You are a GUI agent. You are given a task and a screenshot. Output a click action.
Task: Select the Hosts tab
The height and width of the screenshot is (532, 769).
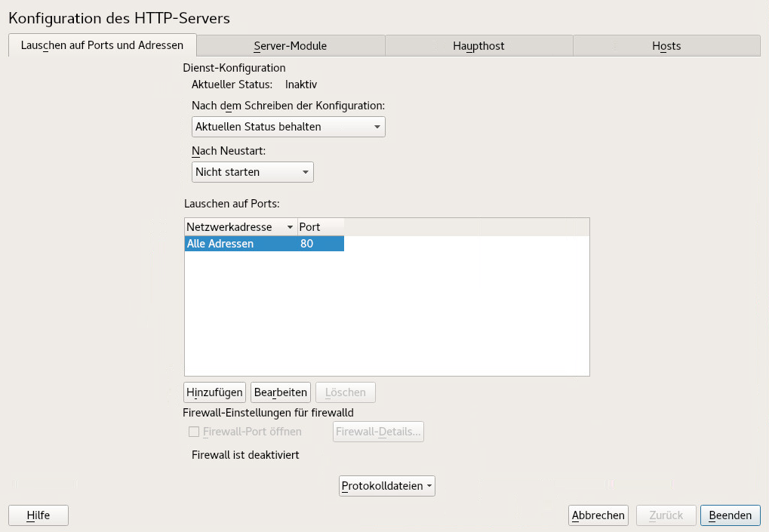point(666,45)
